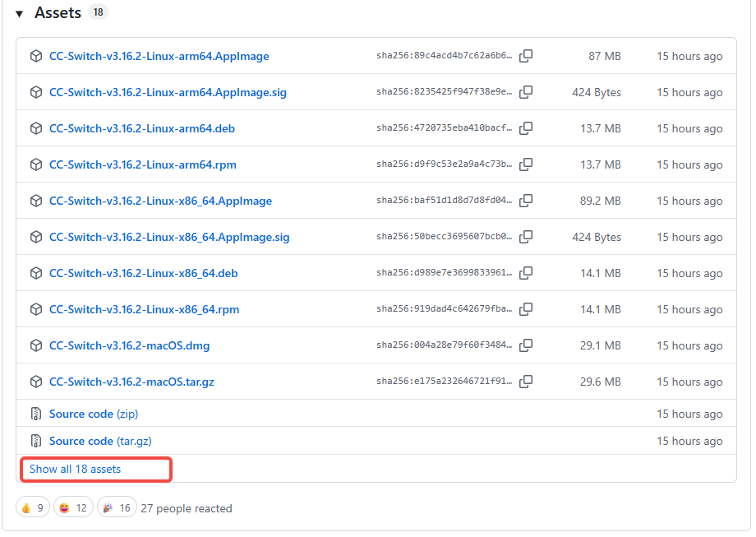The width and height of the screenshot is (756, 537).
Task: Click "15 hours ago" in Source code (zip) row
Action: 689,414
